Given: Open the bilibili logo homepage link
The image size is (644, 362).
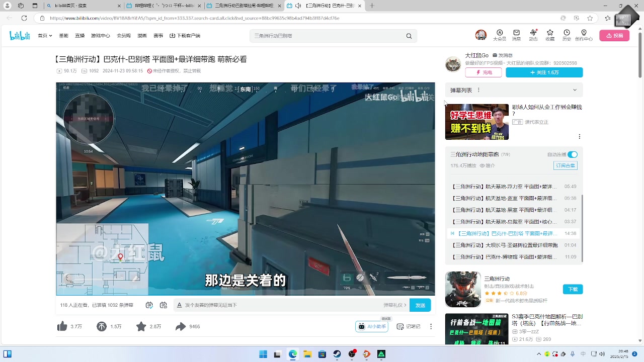Looking at the screenshot, I should click(x=20, y=36).
